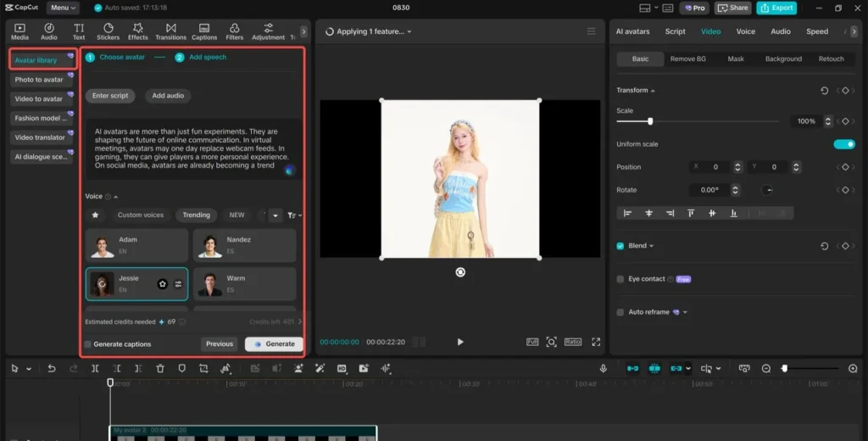
Task: Enable the Auto reframe checkbox
Action: 620,312
